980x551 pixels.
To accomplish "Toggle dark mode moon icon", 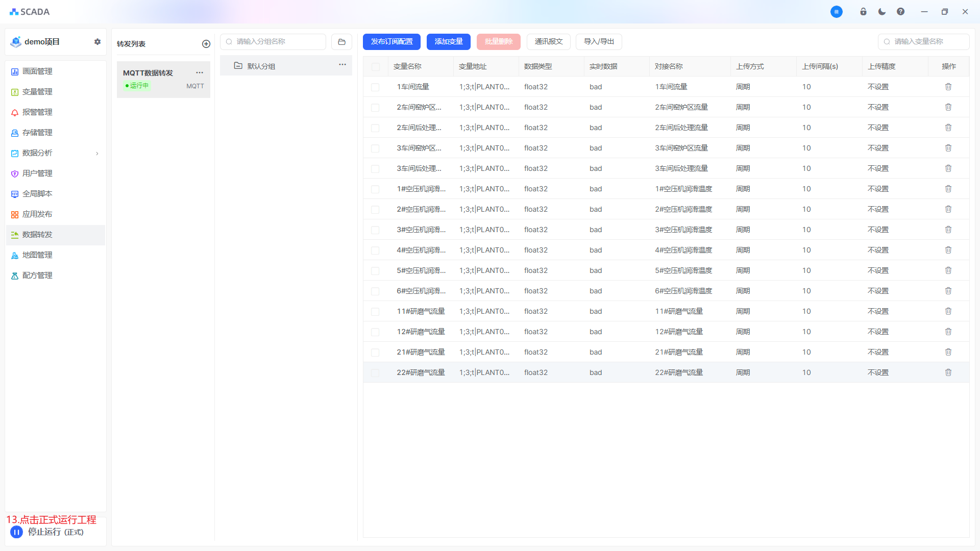I will 882,12.
